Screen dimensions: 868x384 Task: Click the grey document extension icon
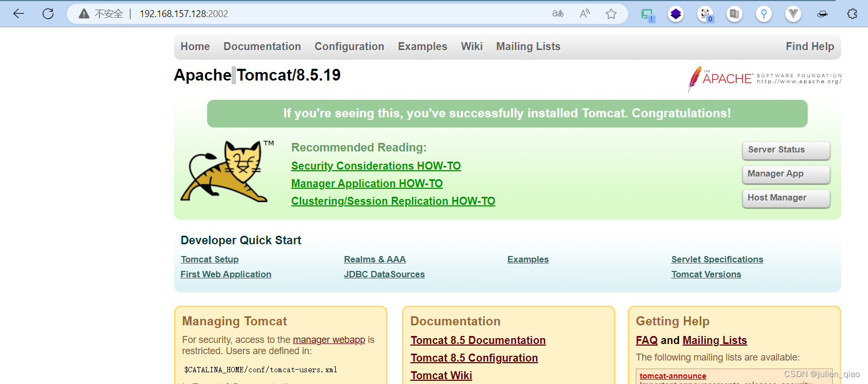coord(735,14)
